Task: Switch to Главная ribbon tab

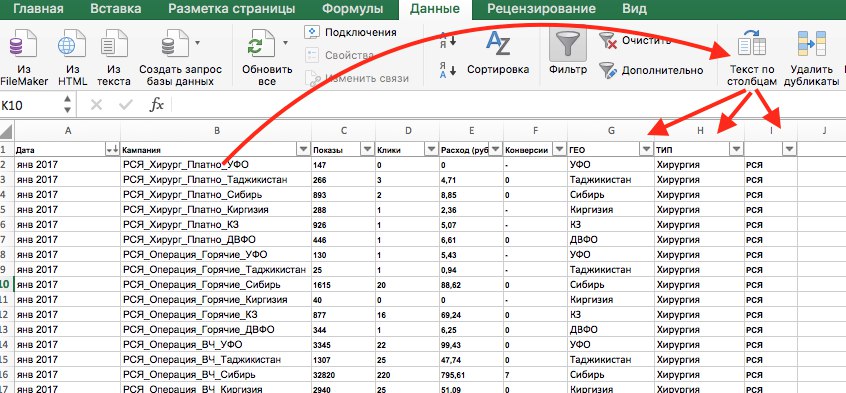Action: [x=38, y=9]
